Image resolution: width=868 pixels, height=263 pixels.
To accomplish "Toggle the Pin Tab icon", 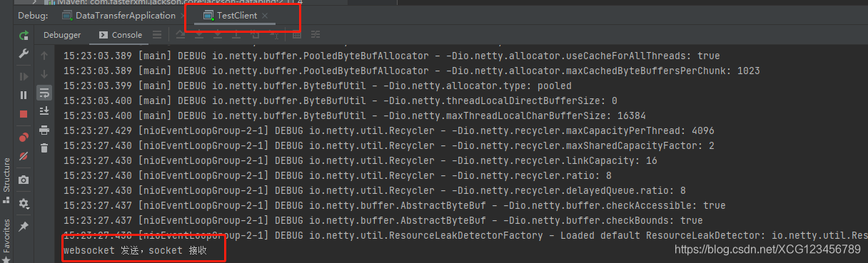I will [x=24, y=226].
